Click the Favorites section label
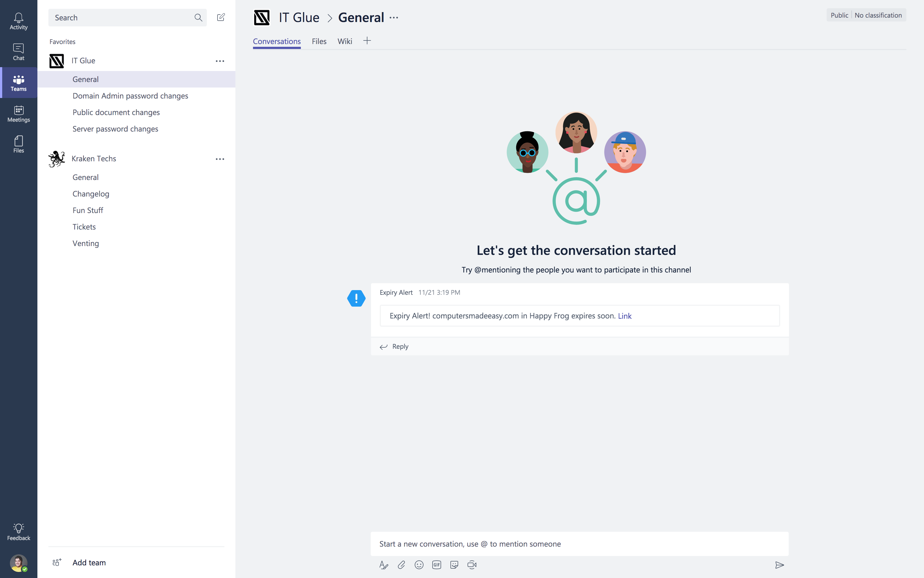The height and width of the screenshot is (578, 924). (62, 42)
